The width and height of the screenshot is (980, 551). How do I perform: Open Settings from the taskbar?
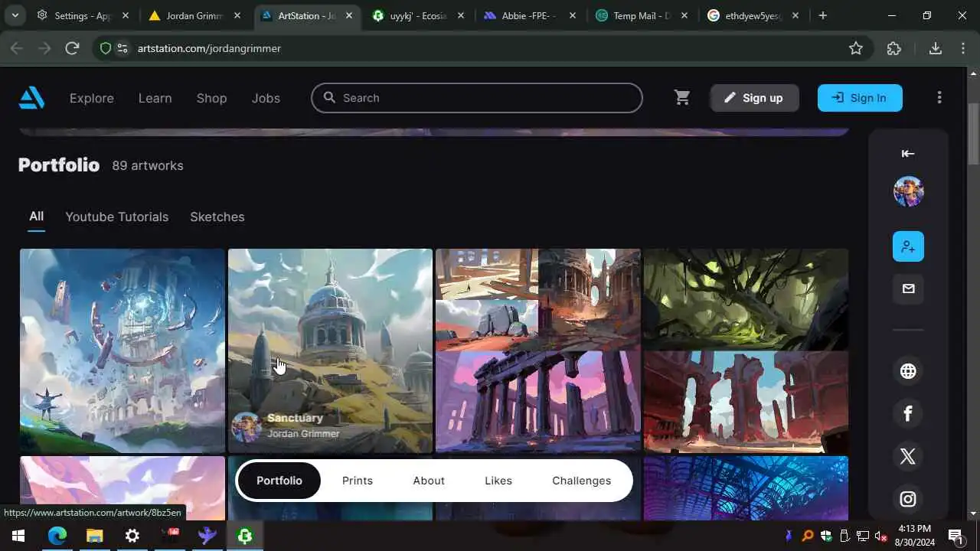tap(132, 536)
